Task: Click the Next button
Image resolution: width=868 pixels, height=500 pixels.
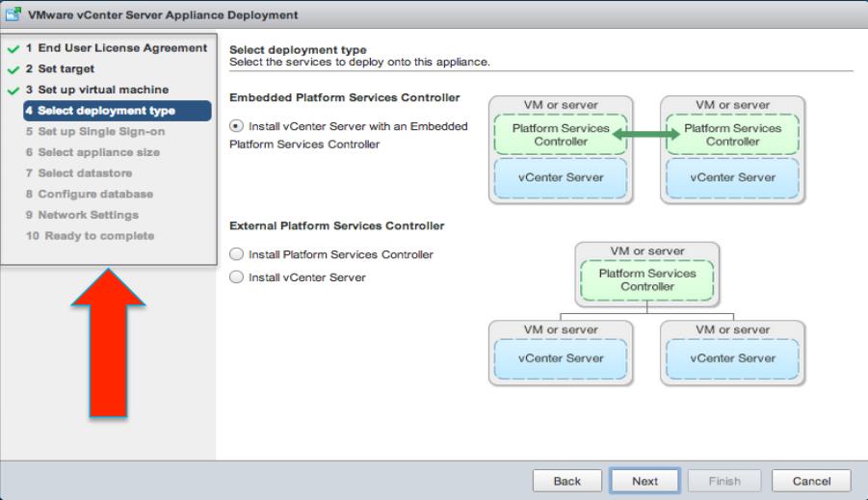Action: 644,481
